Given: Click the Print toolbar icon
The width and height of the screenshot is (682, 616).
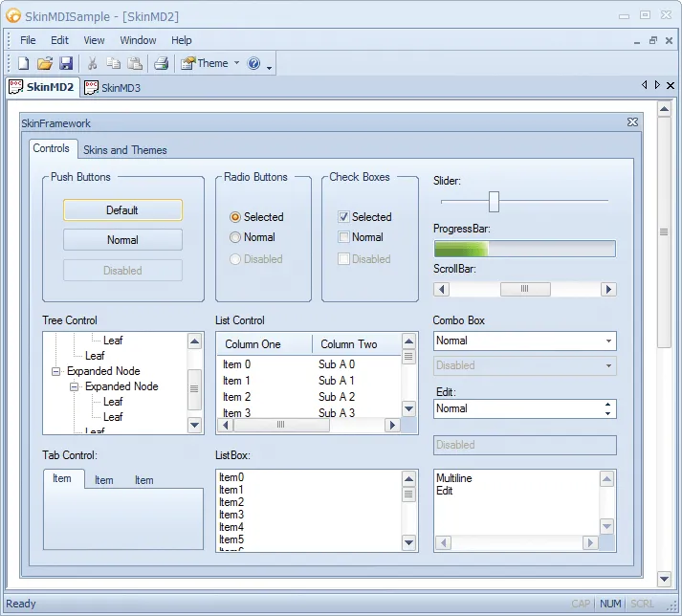Looking at the screenshot, I should (161, 63).
